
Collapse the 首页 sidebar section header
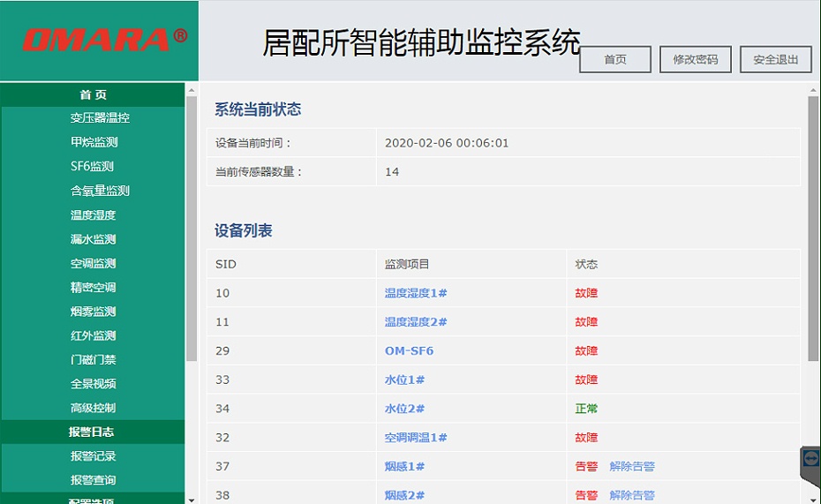pos(93,94)
